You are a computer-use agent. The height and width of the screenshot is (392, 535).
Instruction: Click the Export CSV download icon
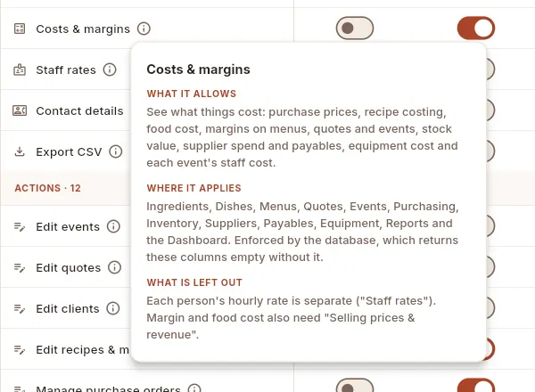coord(20,151)
